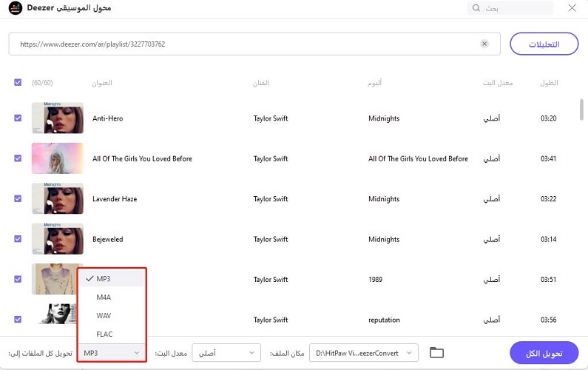Click the تحويل الكل convert all button
588x370 pixels.
pyautogui.click(x=544, y=353)
